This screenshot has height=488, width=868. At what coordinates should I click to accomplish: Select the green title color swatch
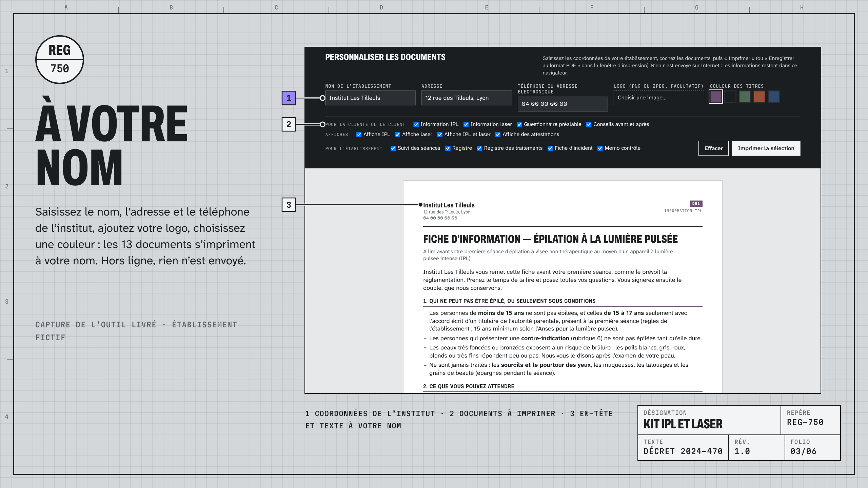coord(745,97)
